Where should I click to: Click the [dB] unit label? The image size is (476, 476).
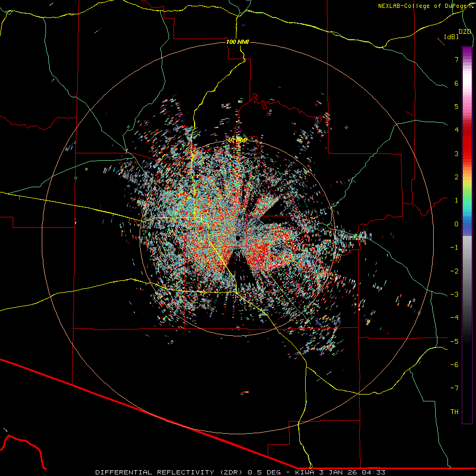pos(452,36)
